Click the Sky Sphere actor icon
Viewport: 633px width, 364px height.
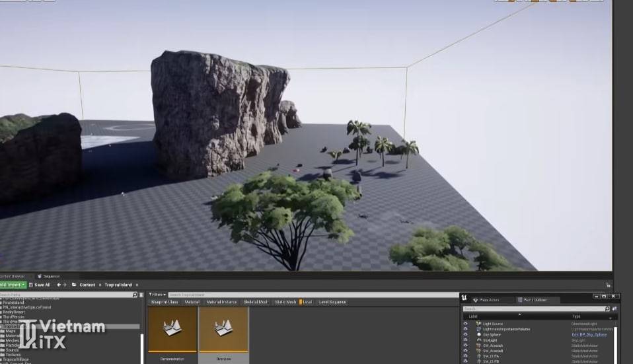(x=479, y=334)
